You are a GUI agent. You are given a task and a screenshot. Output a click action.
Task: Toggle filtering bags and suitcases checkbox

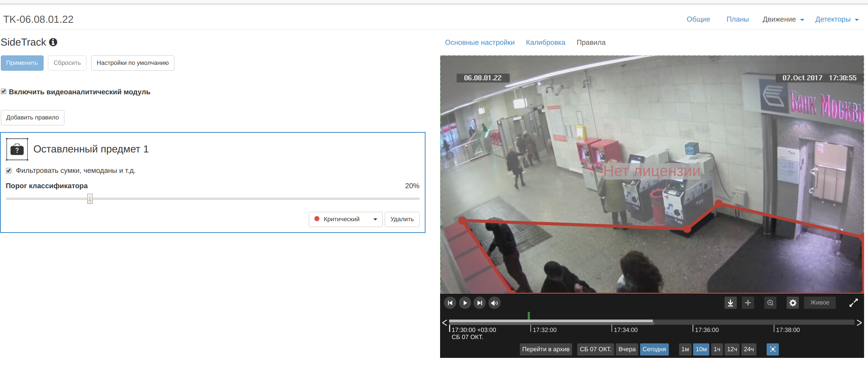(9, 170)
